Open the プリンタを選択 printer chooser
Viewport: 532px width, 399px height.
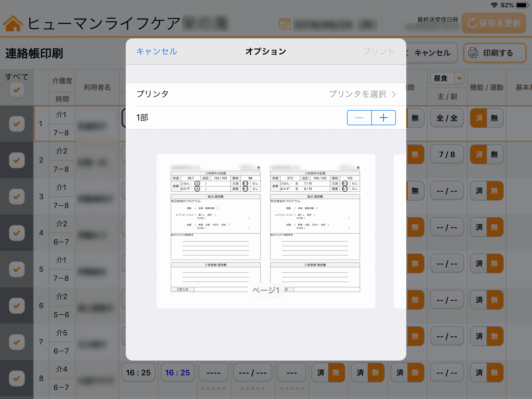pos(362,94)
